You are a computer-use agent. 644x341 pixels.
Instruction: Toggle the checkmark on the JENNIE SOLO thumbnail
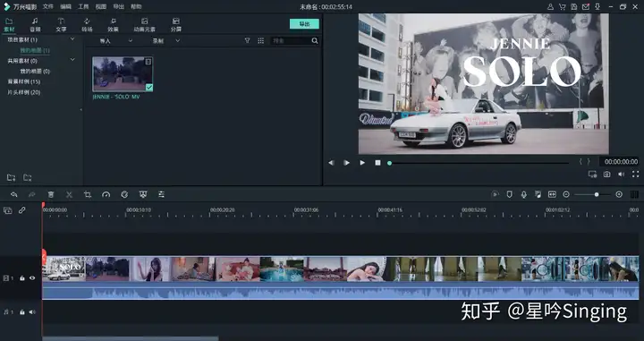(149, 87)
